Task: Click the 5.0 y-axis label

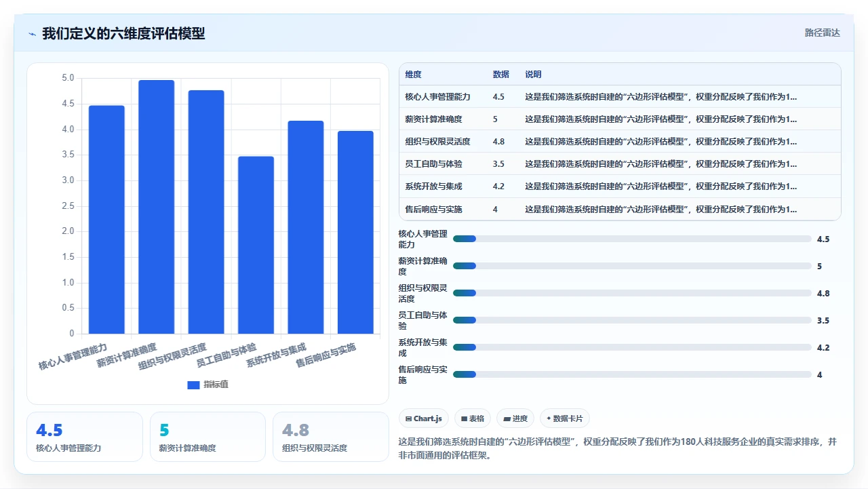Action: click(68, 78)
